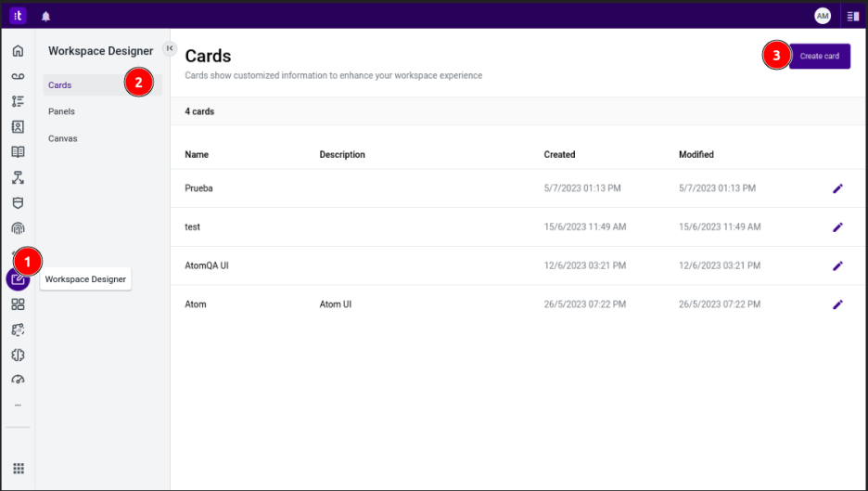Screen dimensions: 868x491
Task: Select the Workspace Designer sidebar icon
Action: click(x=18, y=279)
